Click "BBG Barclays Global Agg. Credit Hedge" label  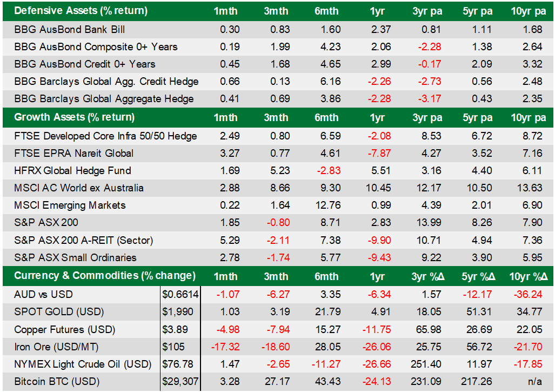click(x=106, y=82)
